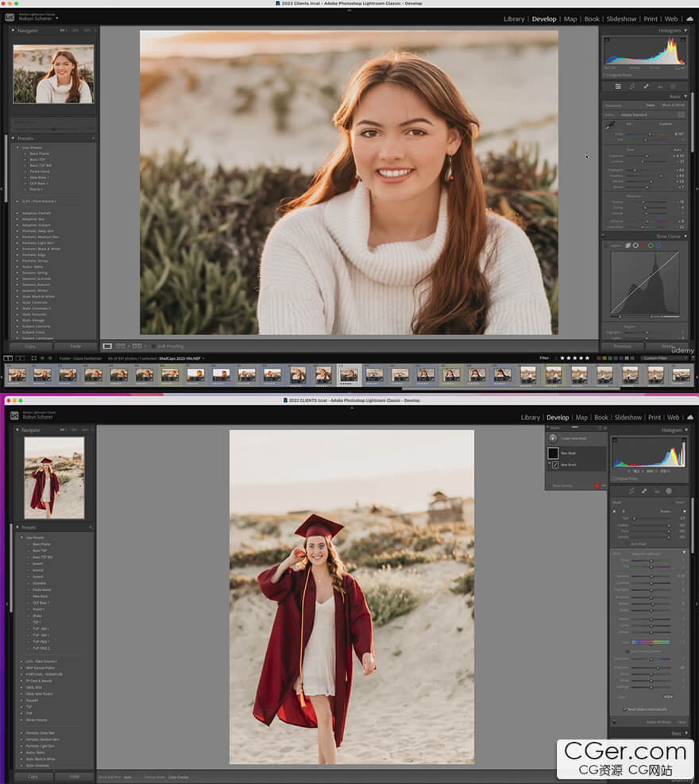This screenshot has width=699, height=784.
Task: Select the blue channel tone curve circle
Action: click(658, 245)
